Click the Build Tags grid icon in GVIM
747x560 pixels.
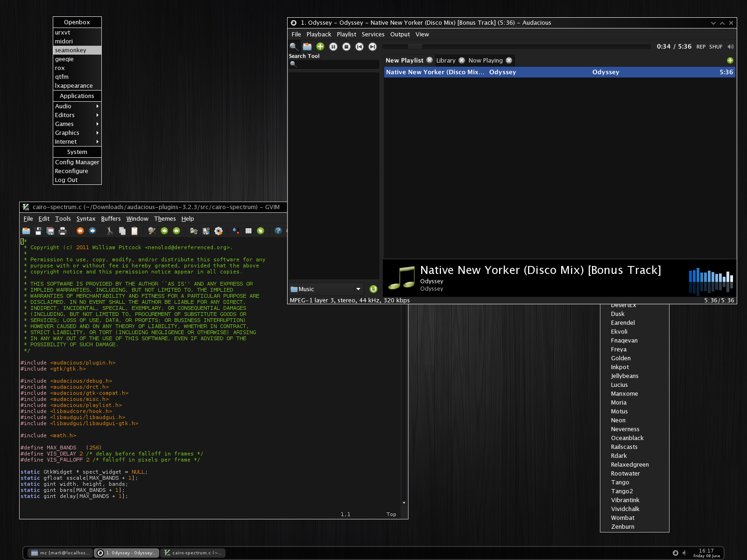248,231
